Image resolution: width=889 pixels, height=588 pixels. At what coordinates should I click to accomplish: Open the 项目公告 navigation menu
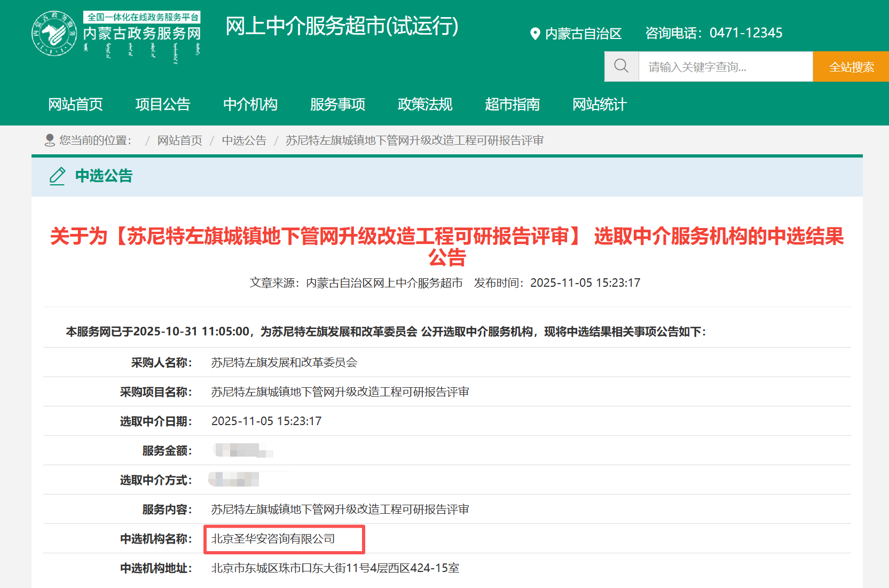163,105
